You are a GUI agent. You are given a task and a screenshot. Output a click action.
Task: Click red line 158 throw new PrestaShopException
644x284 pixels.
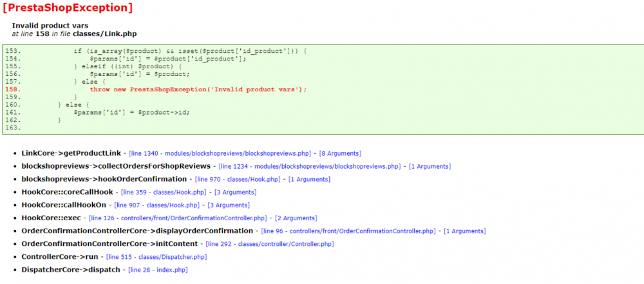tap(198, 89)
